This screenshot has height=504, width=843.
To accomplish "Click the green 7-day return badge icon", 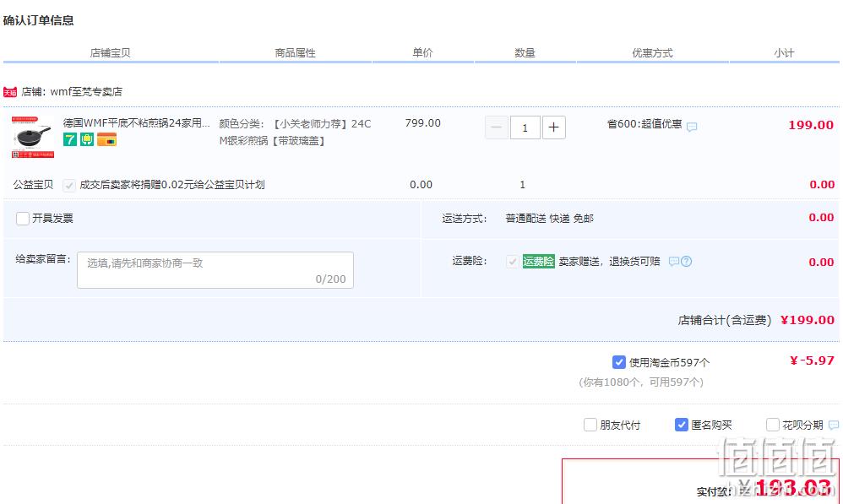I will [70, 139].
